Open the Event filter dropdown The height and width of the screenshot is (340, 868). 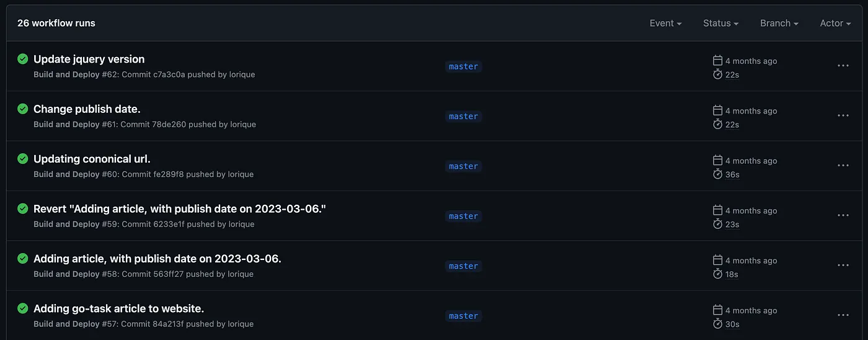(x=665, y=23)
